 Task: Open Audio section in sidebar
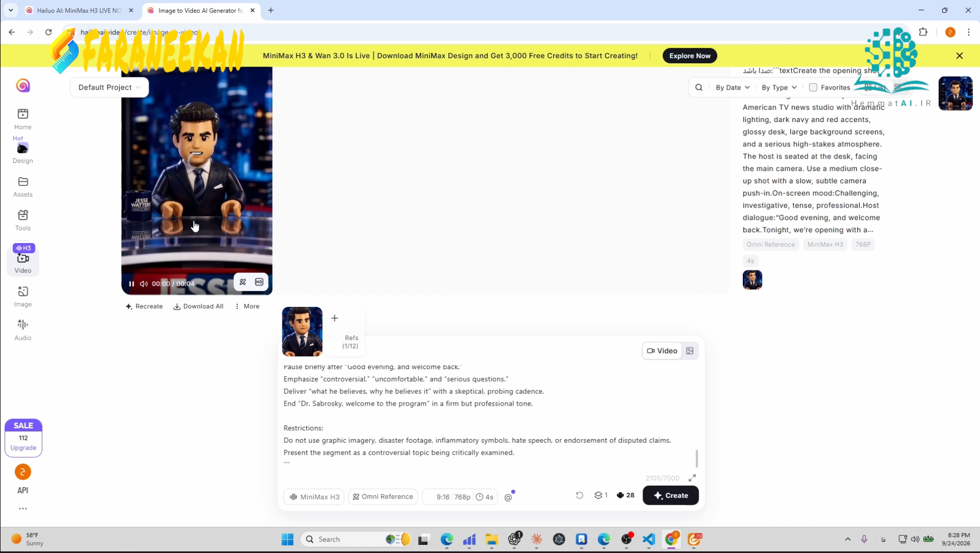23,330
